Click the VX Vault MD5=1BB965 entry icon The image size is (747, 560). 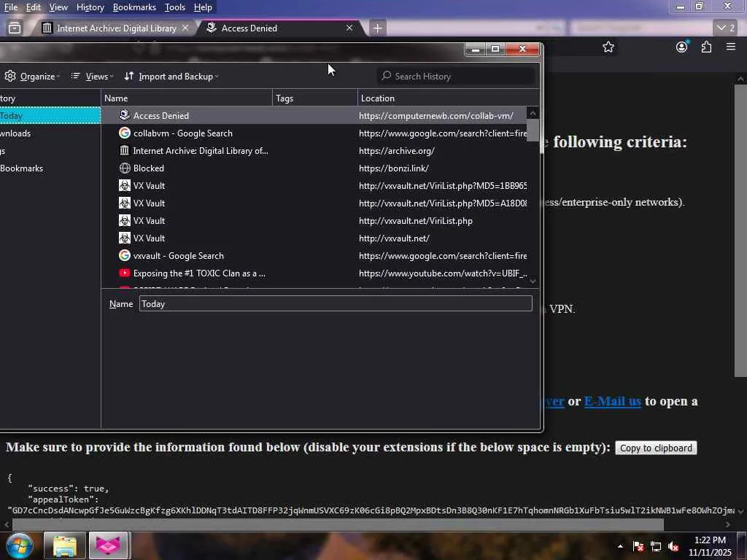(124, 185)
